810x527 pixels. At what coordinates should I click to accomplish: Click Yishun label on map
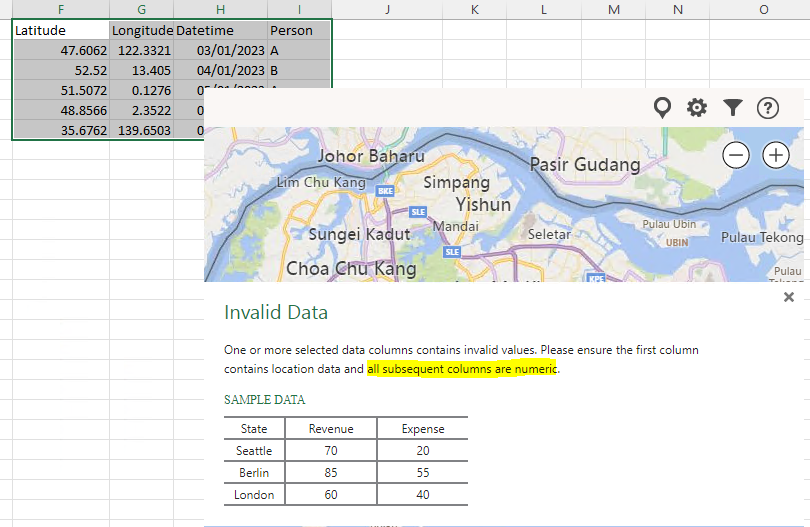(x=483, y=205)
